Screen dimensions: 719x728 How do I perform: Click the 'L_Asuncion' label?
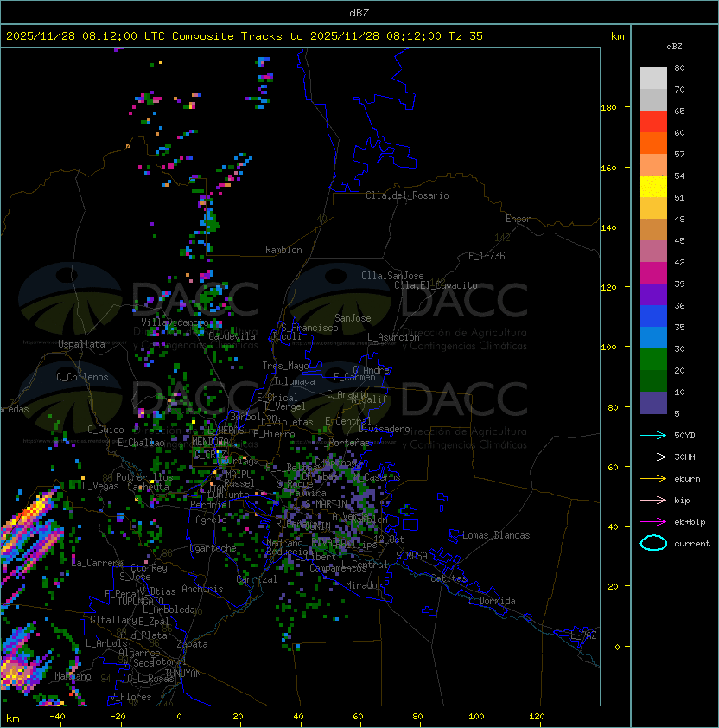393,337
